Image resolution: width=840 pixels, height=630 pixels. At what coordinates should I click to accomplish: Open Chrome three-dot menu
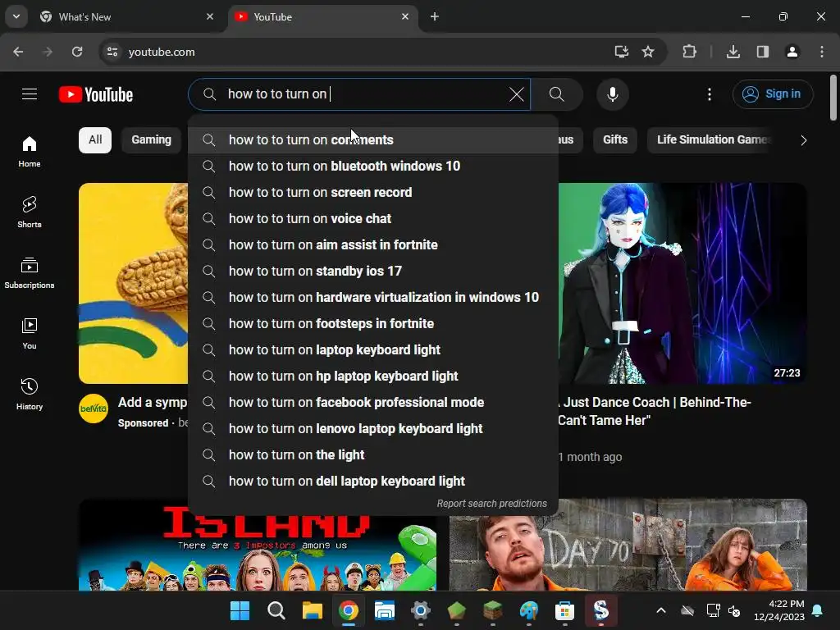tap(822, 52)
